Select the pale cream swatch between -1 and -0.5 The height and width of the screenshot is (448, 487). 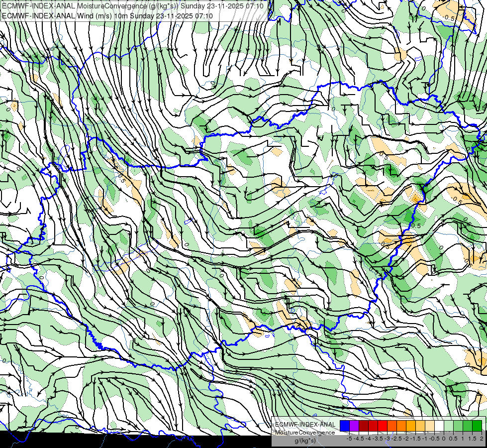(430, 426)
